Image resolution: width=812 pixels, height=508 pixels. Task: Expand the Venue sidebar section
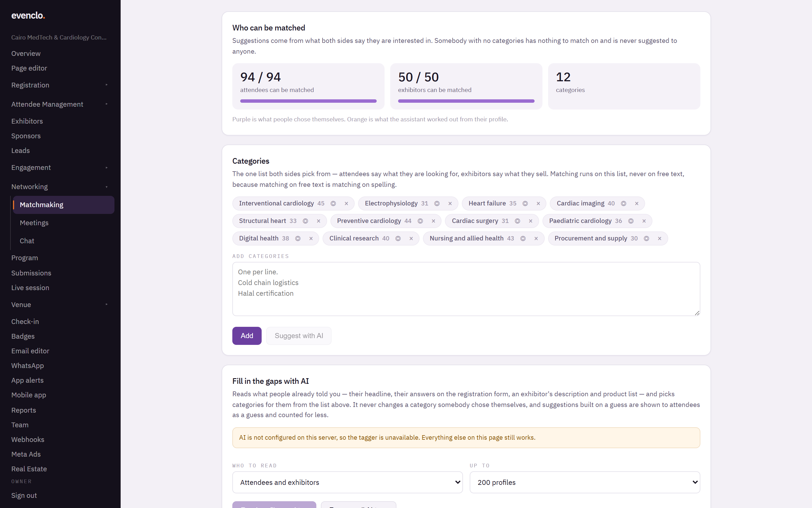(60, 305)
